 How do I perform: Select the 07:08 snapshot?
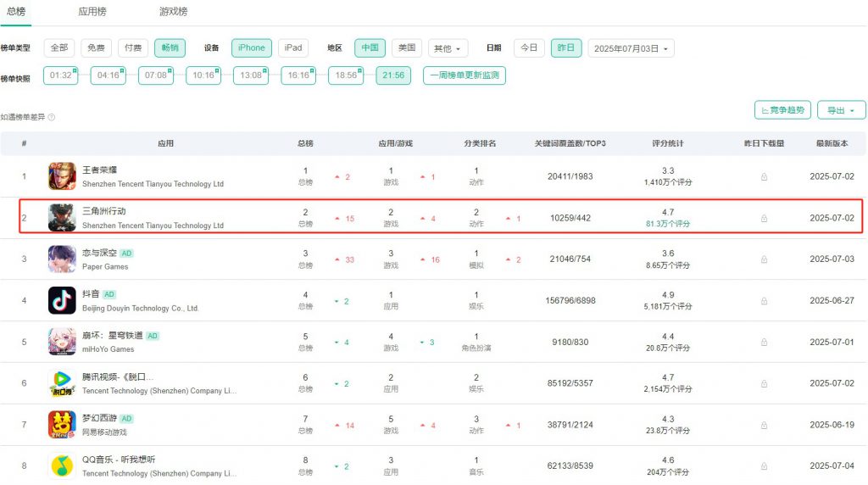(156, 75)
